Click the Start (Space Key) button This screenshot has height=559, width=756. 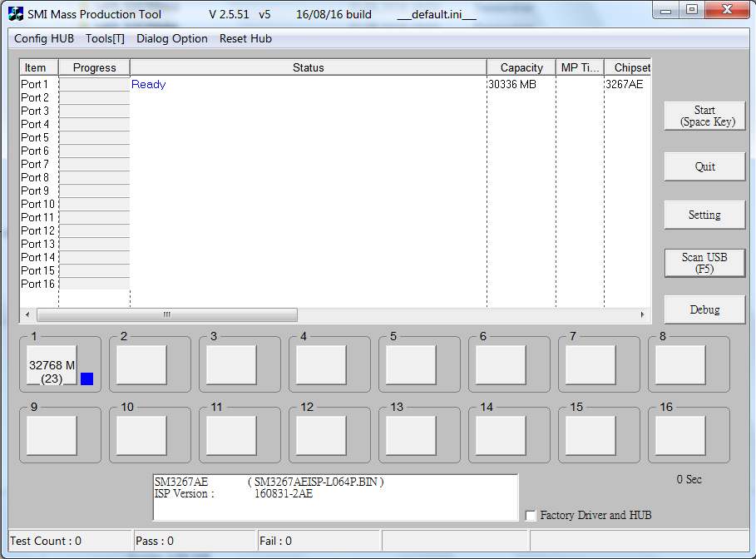tap(705, 116)
